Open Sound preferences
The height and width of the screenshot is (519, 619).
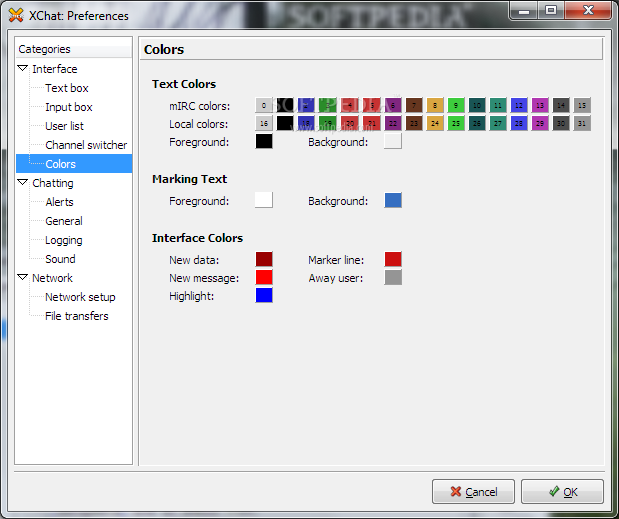[60, 259]
